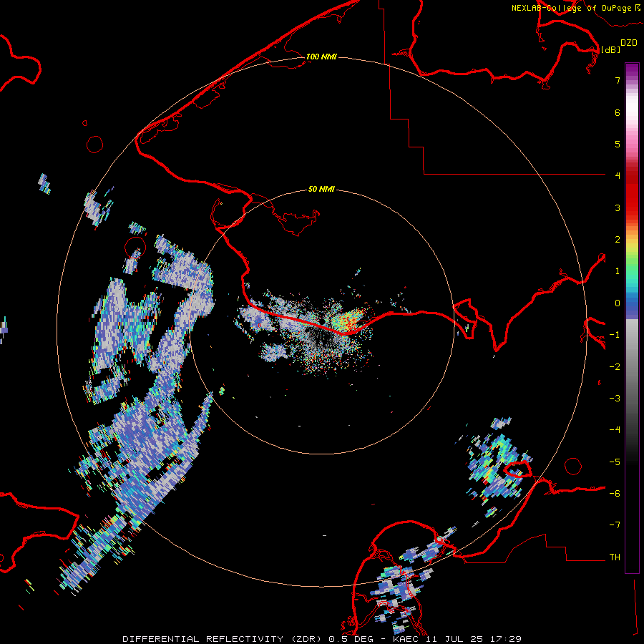Click the 3 value on ZDR scale
644x644 pixels.
618,208
